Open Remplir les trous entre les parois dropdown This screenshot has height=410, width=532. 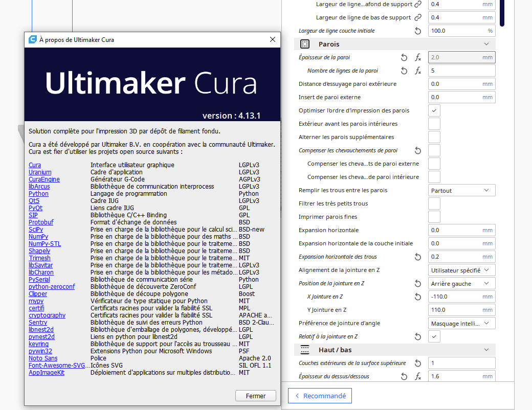[x=461, y=190]
